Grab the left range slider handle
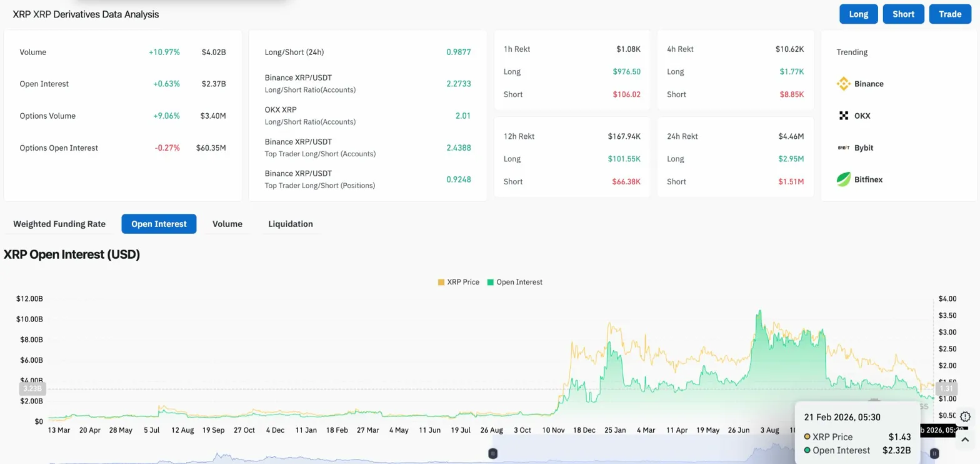Image resolution: width=980 pixels, height=464 pixels. 493,453
